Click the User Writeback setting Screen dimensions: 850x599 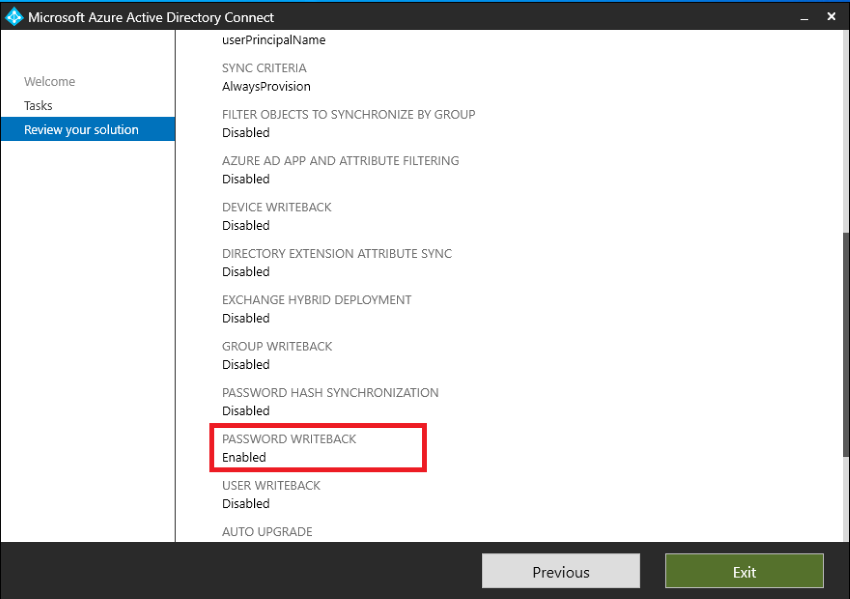coord(272,485)
